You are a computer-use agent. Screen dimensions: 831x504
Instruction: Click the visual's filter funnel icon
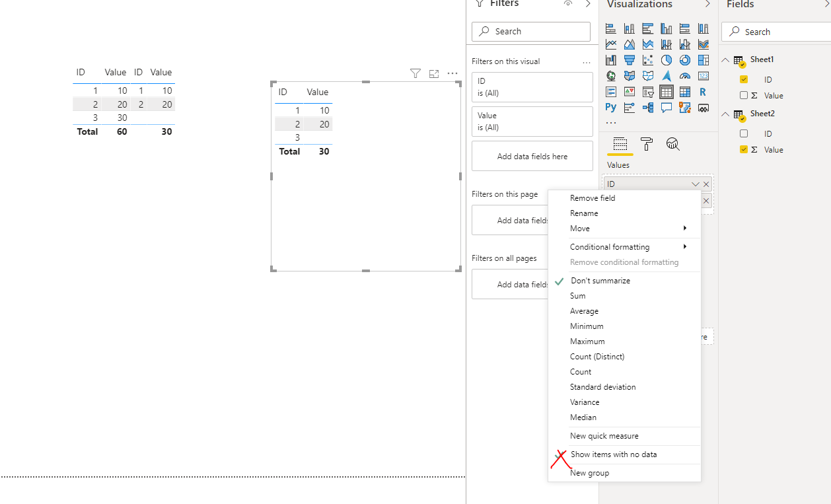(x=415, y=73)
